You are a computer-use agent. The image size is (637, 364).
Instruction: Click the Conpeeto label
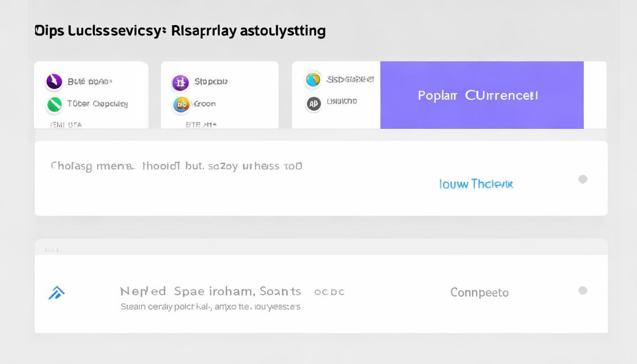coord(480,292)
